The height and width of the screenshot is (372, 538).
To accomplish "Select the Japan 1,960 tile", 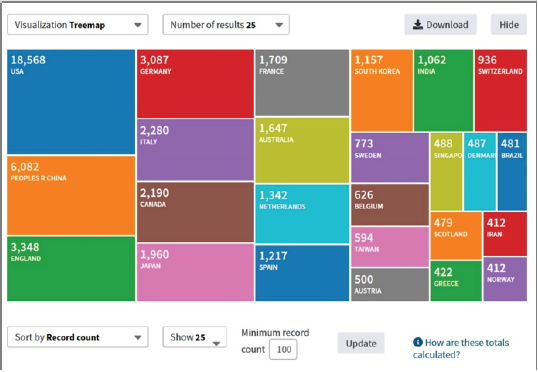I will click(x=195, y=272).
